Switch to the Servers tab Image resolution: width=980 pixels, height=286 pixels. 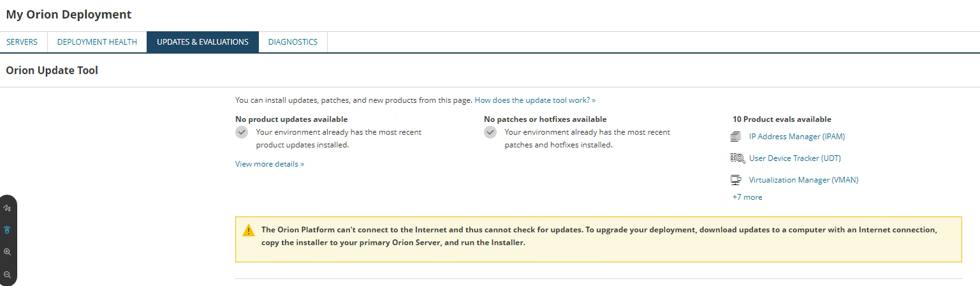click(x=22, y=42)
